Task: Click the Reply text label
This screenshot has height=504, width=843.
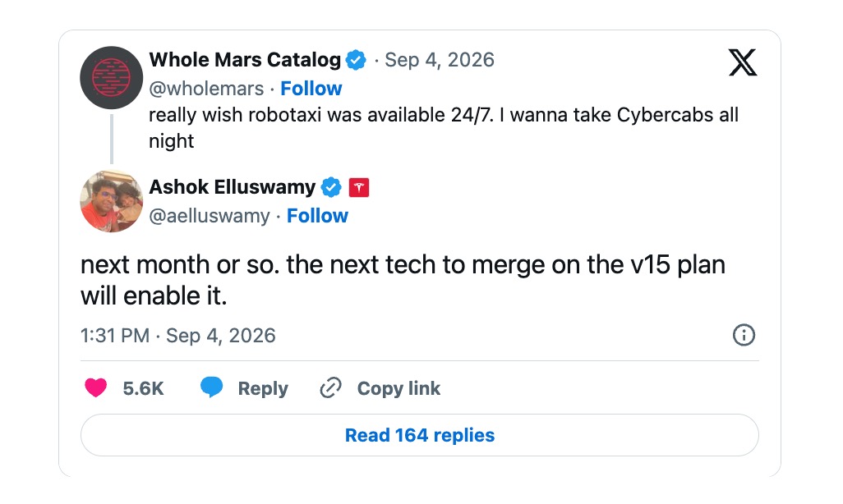Action: pos(263,388)
